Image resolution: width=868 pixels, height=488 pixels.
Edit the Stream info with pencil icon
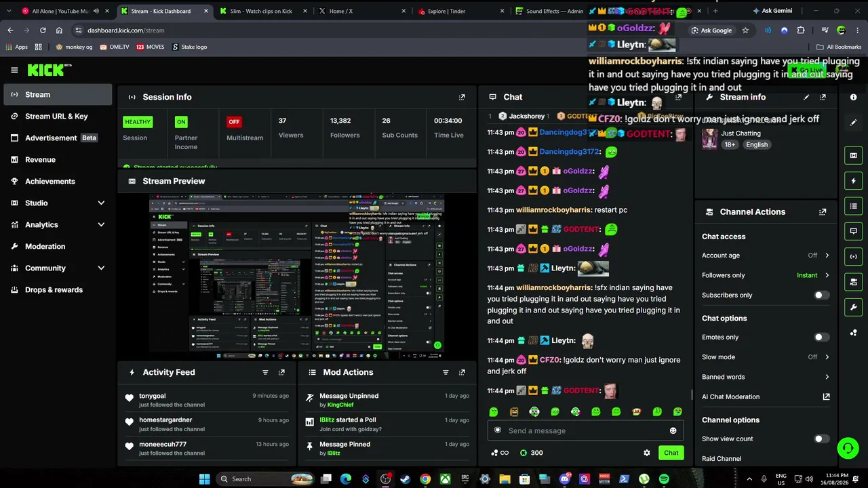click(806, 97)
